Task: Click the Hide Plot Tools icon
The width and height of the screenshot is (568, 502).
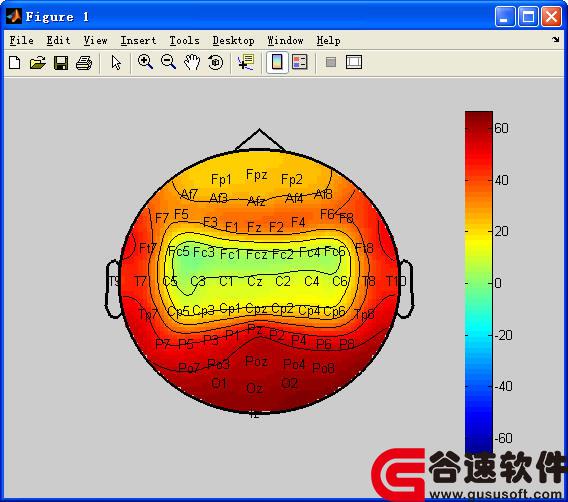Action: pyautogui.click(x=331, y=62)
